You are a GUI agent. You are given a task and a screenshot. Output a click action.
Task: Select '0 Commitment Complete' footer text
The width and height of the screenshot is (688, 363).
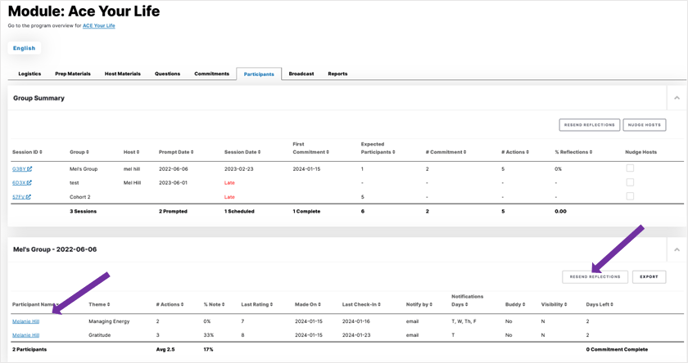click(x=617, y=349)
